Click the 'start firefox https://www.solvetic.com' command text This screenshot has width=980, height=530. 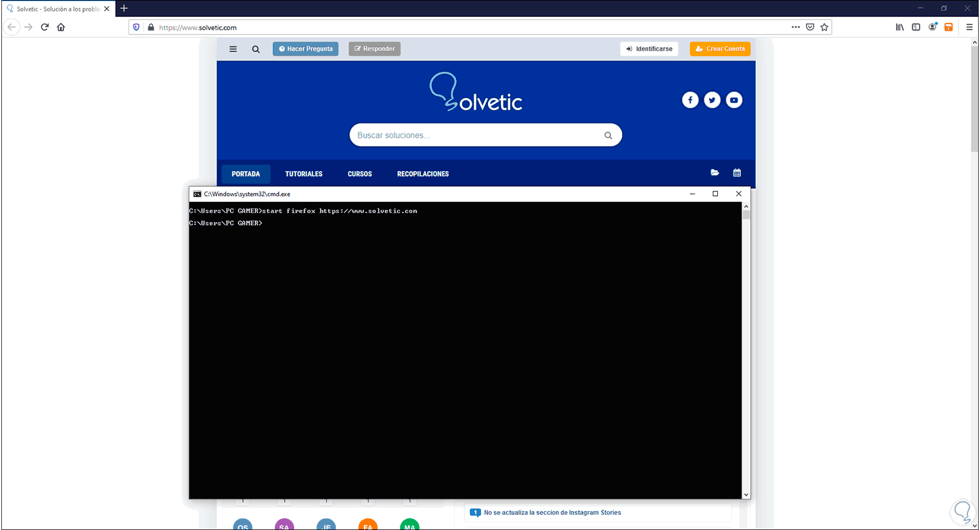(340, 211)
